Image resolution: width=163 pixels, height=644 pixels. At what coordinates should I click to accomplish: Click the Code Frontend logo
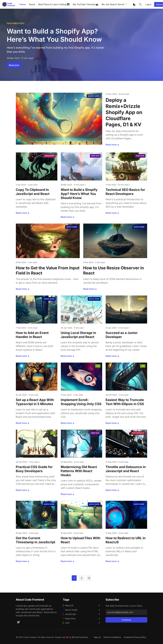pyautogui.click(x=9, y=4)
